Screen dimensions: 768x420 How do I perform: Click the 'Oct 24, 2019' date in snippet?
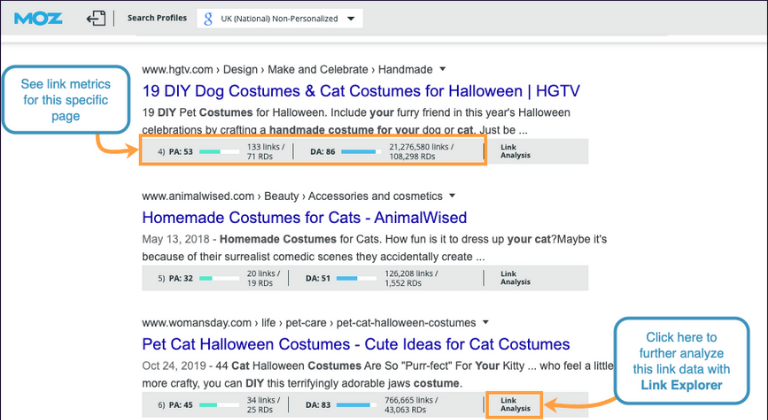[172, 366]
